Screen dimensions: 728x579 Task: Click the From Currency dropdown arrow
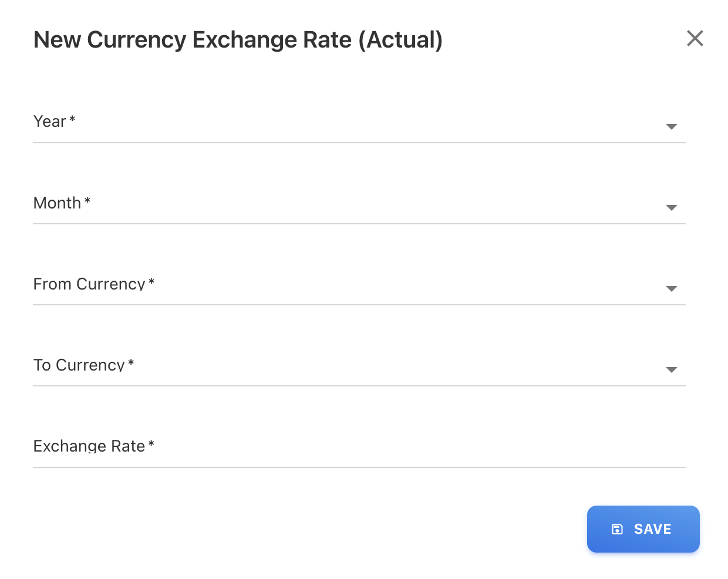coord(672,288)
